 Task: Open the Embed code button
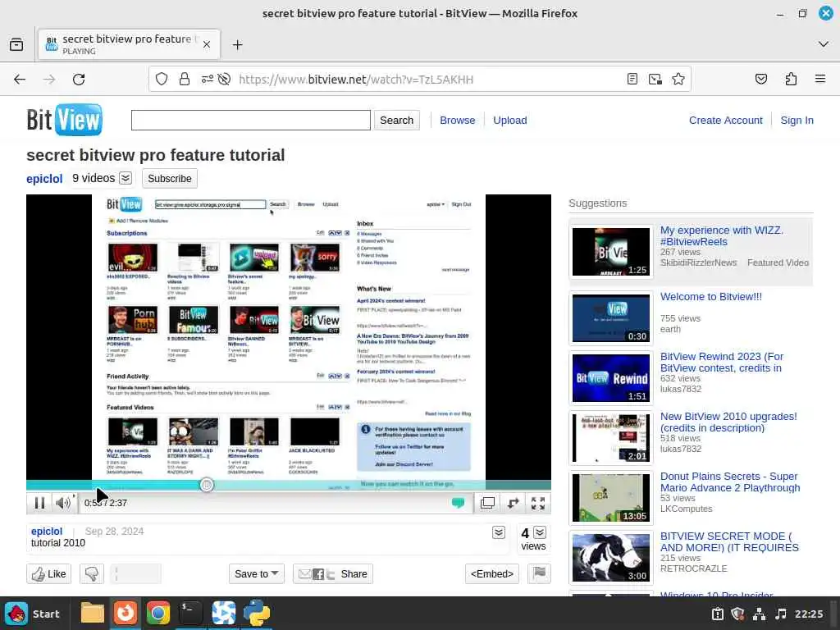[x=492, y=573]
